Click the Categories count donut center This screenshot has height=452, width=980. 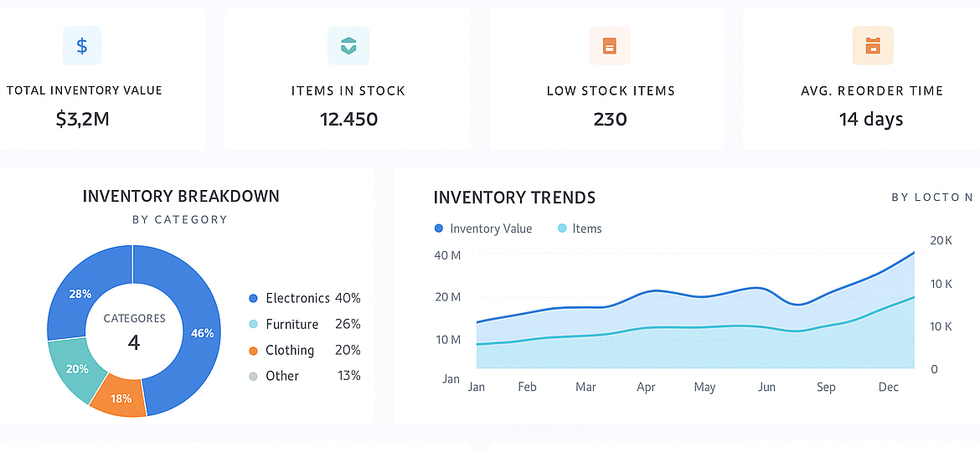coord(134,332)
